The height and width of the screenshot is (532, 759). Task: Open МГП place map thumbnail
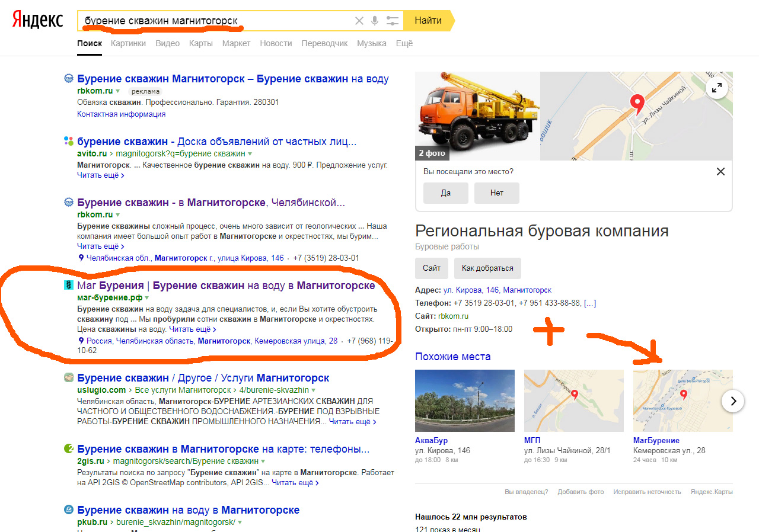pyautogui.click(x=574, y=401)
